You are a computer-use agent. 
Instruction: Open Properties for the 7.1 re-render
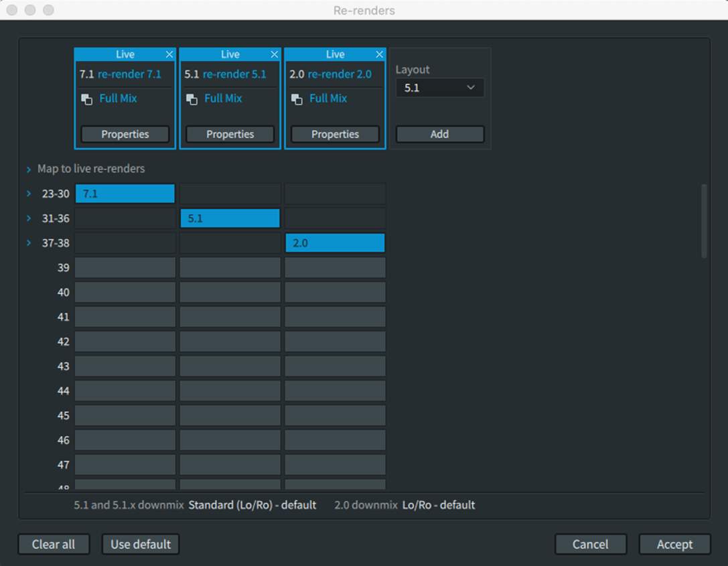125,135
